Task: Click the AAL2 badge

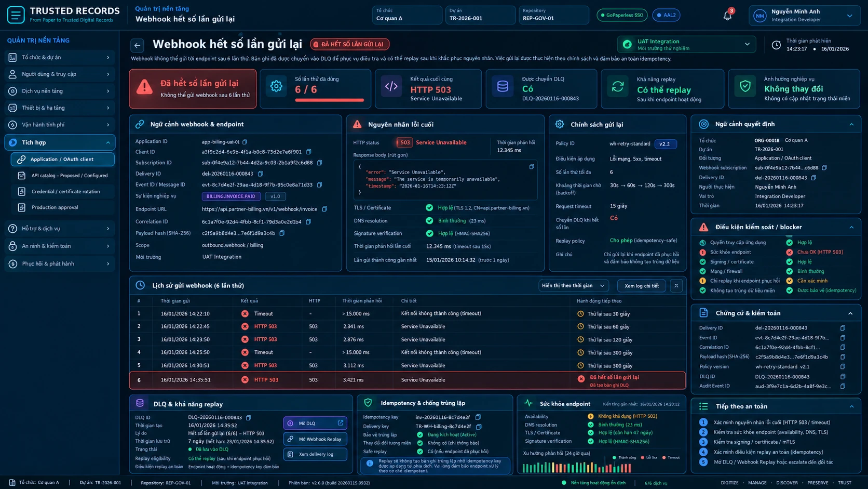Action: [666, 15]
